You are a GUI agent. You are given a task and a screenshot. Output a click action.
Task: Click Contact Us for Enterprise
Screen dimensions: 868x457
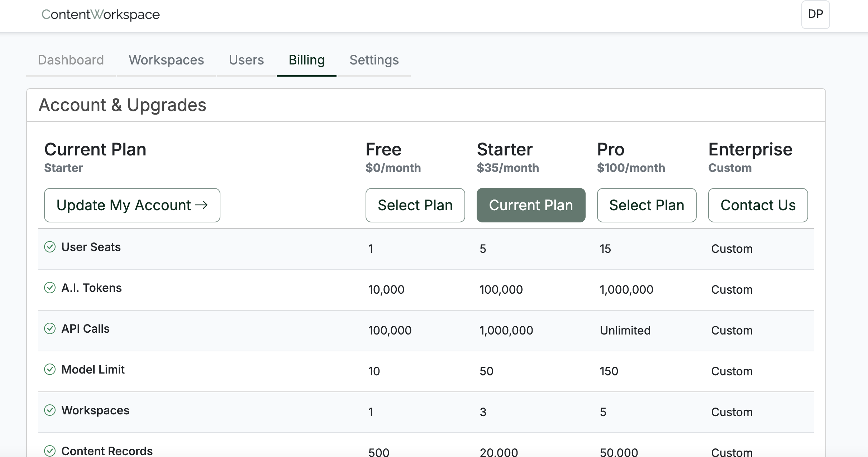click(758, 205)
